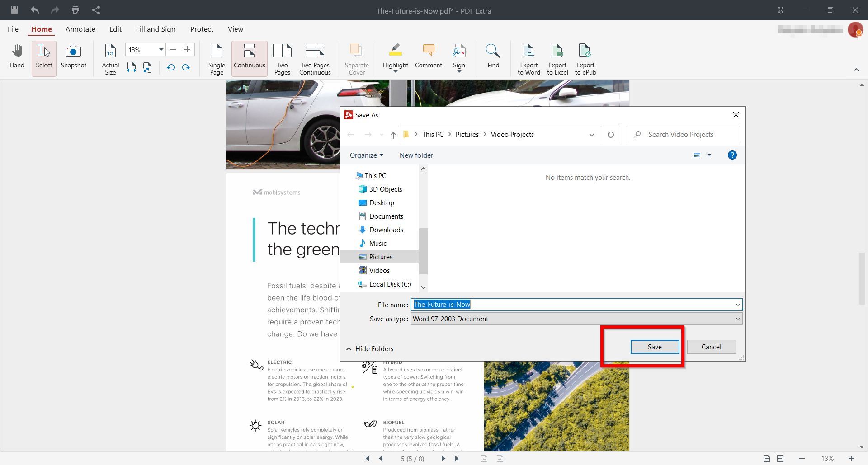868x465 pixels.
Task: Open the Annotate tab
Action: 80,29
